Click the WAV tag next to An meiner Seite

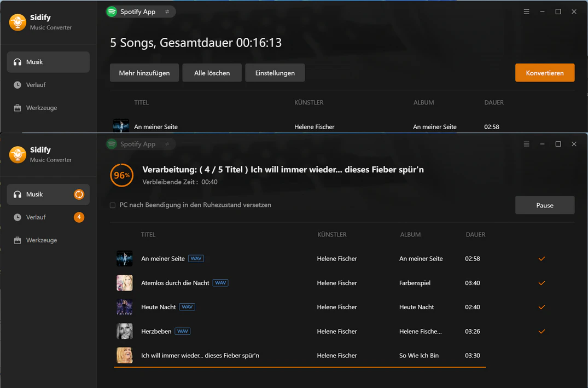pyautogui.click(x=196, y=258)
